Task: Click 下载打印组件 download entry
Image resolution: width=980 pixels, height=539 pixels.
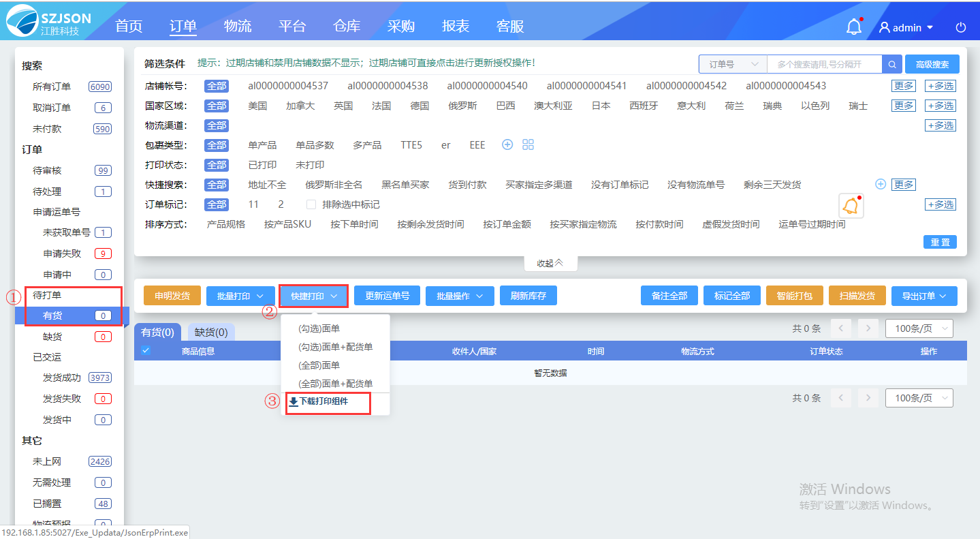Action: point(319,402)
